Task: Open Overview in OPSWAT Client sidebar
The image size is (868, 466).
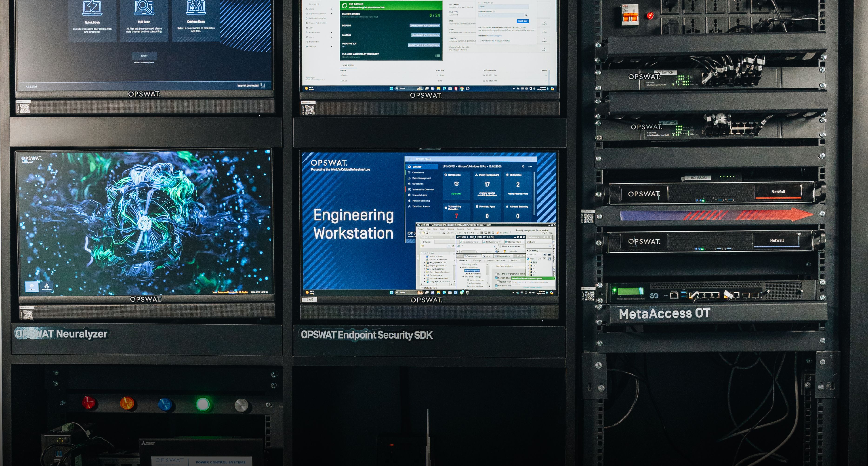Action: (422, 167)
